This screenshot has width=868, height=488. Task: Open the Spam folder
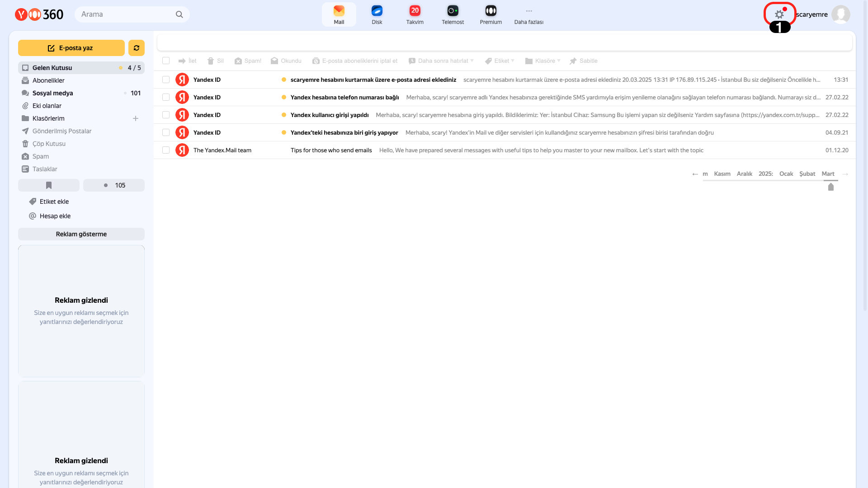(x=81, y=156)
